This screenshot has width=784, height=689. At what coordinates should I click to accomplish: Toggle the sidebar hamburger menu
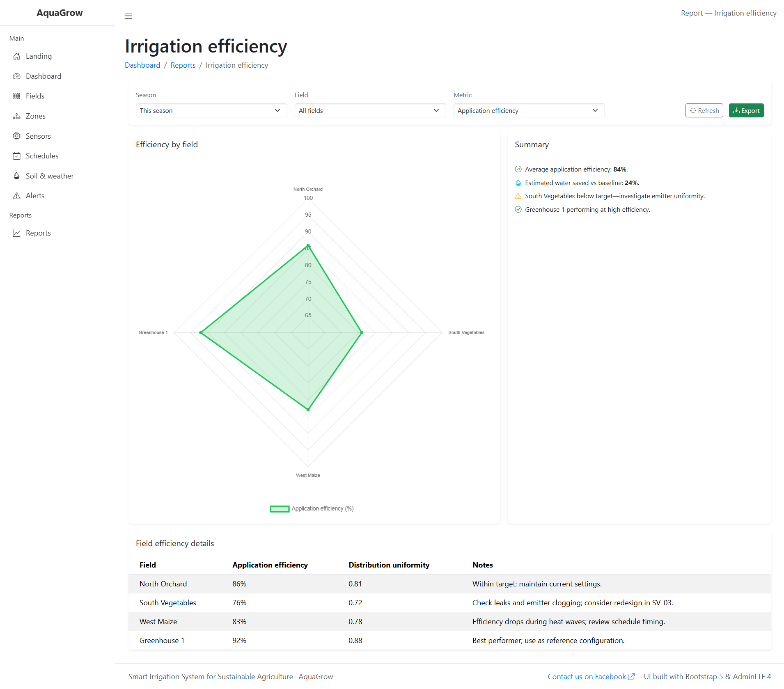point(128,16)
